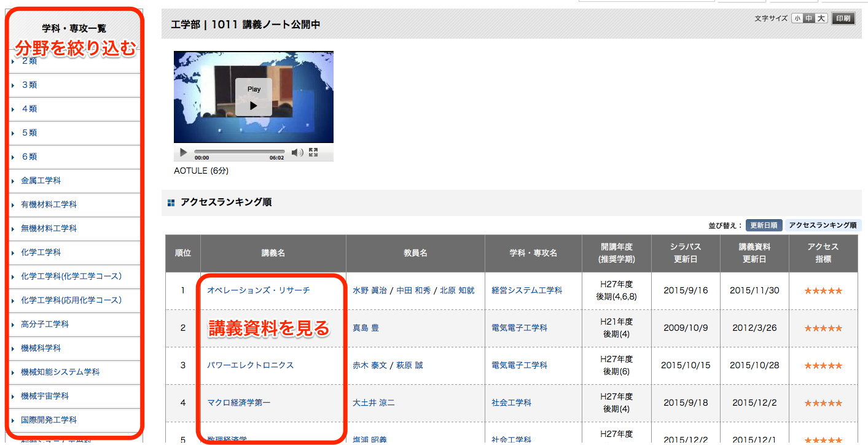Click the five-star access rating for rank 1

pyautogui.click(x=823, y=290)
